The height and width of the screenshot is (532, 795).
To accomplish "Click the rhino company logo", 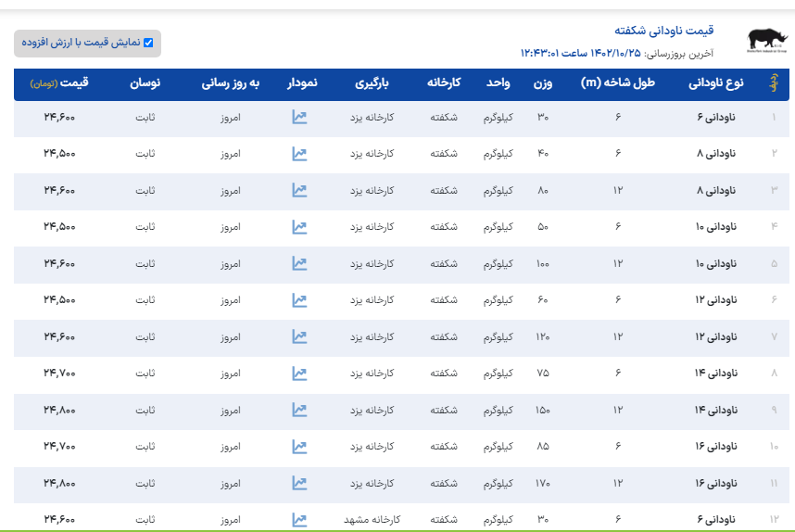I will (764, 39).
